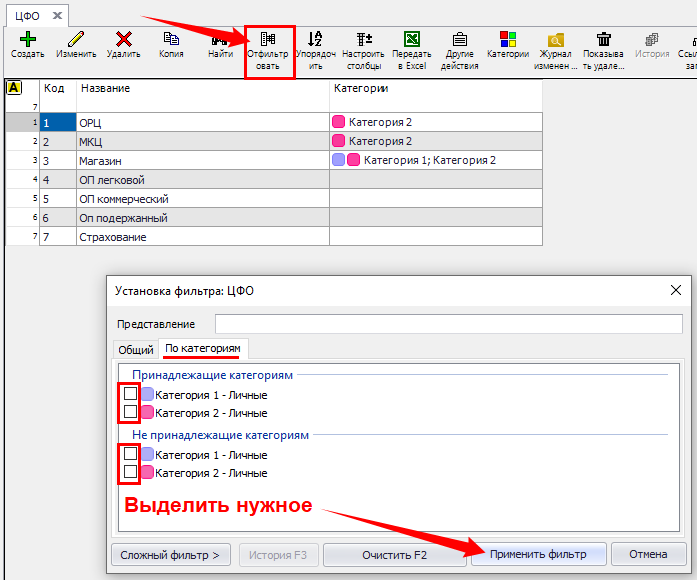This screenshot has height=580, width=697.
Task: Expand the Сложный фильтр > options
Action: (x=169, y=554)
